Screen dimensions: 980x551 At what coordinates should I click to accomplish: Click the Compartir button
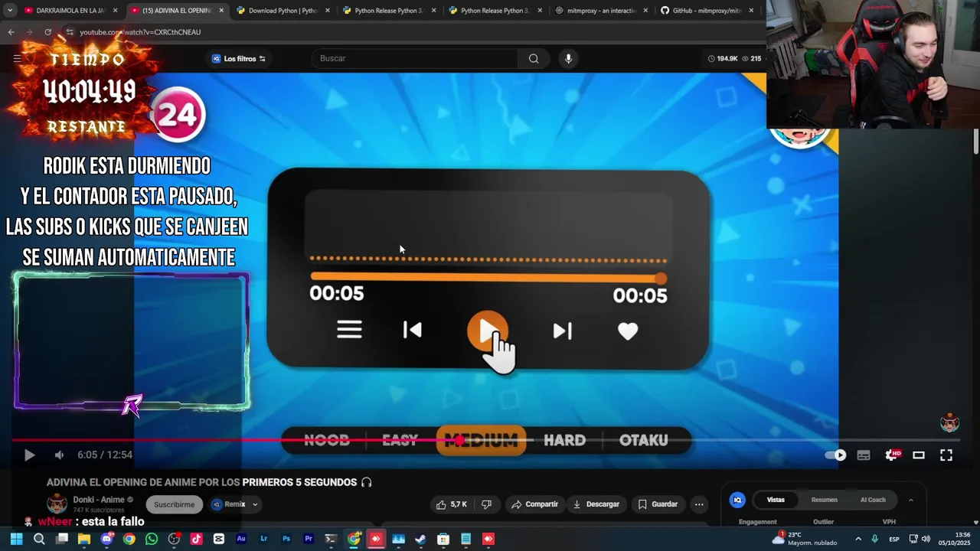534,504
